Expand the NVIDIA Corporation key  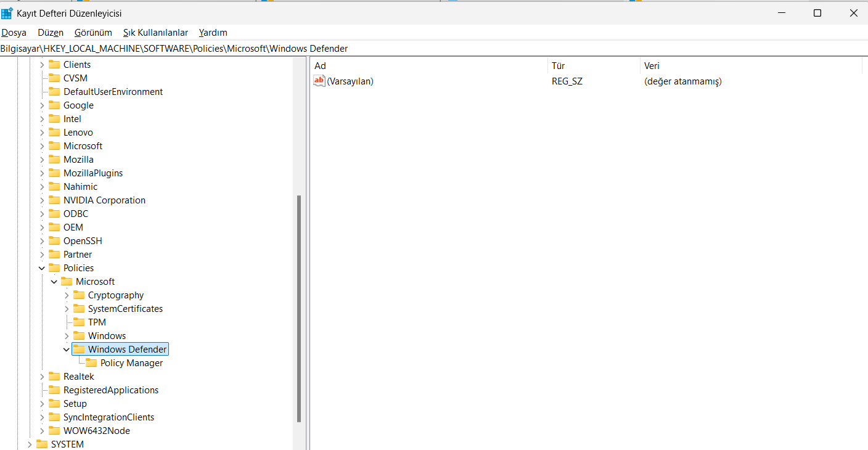pyautogui.click(x=42, y=200)
